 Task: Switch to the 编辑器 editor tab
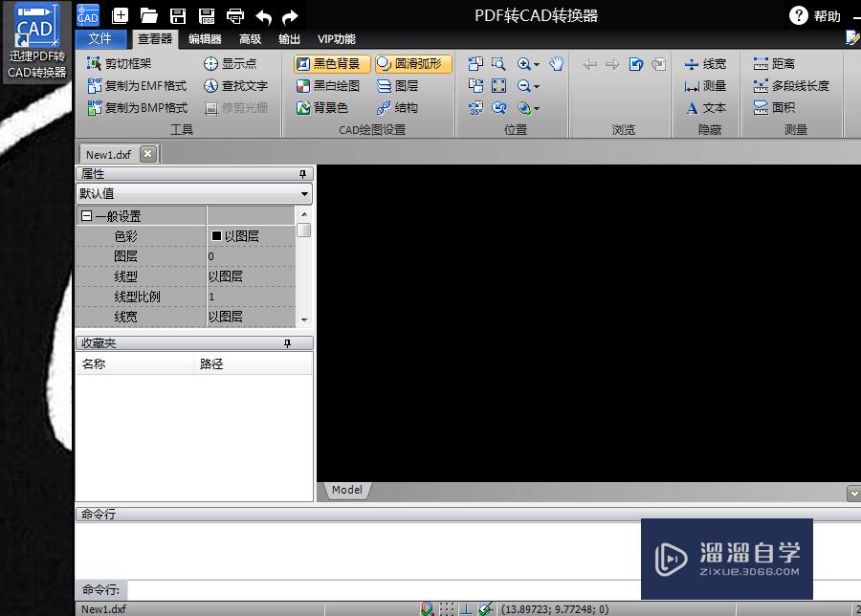click(205, 39)
